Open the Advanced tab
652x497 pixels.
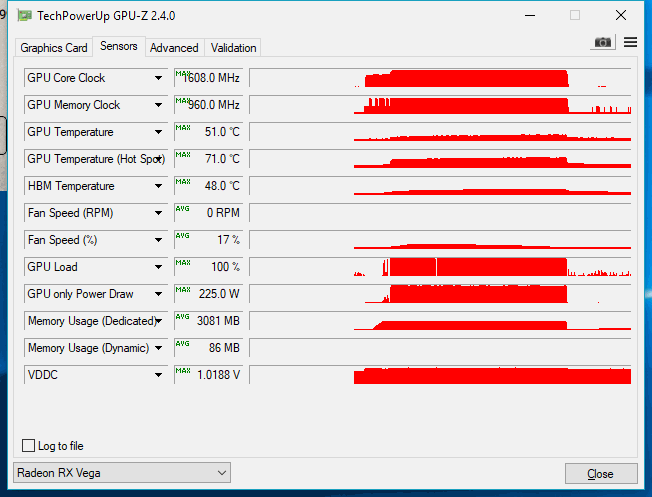174,48
